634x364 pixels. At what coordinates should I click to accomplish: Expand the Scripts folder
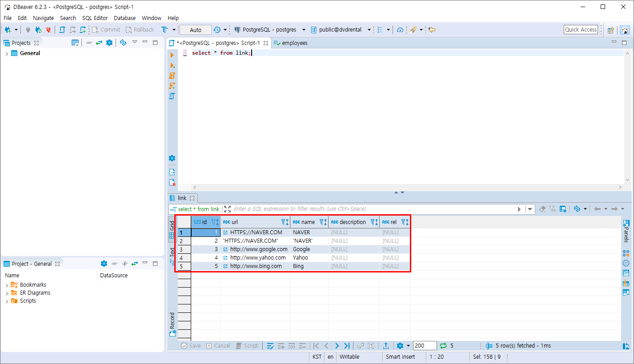(x=7, y=301)
